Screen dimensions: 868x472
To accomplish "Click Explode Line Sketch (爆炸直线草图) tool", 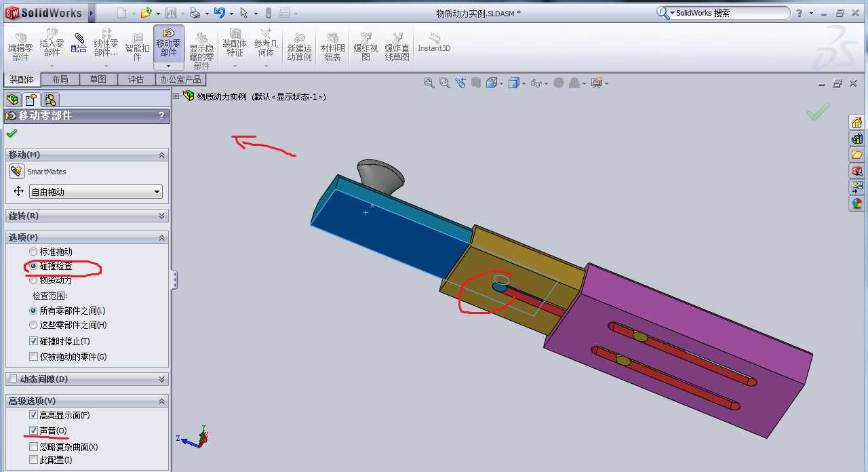I will pos(397,47).
